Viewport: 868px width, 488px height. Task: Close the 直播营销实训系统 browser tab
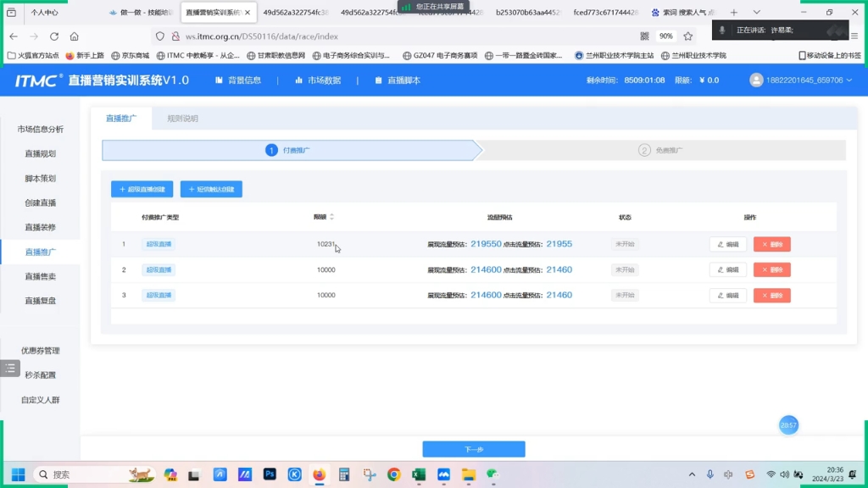pos(248,12)
